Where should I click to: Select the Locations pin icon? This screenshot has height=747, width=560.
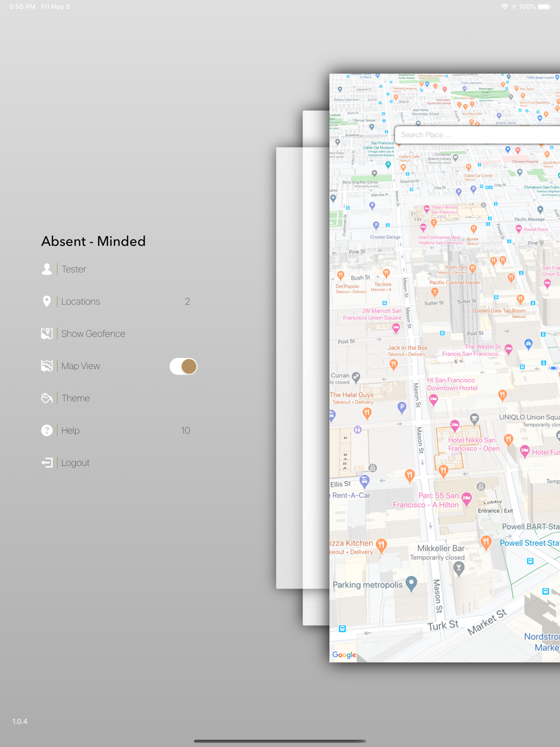tap(47, 301)
